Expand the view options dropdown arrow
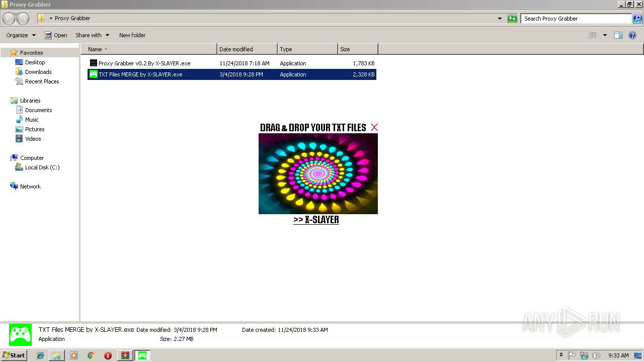Screen dimensions: 644x362 point(605,35)
